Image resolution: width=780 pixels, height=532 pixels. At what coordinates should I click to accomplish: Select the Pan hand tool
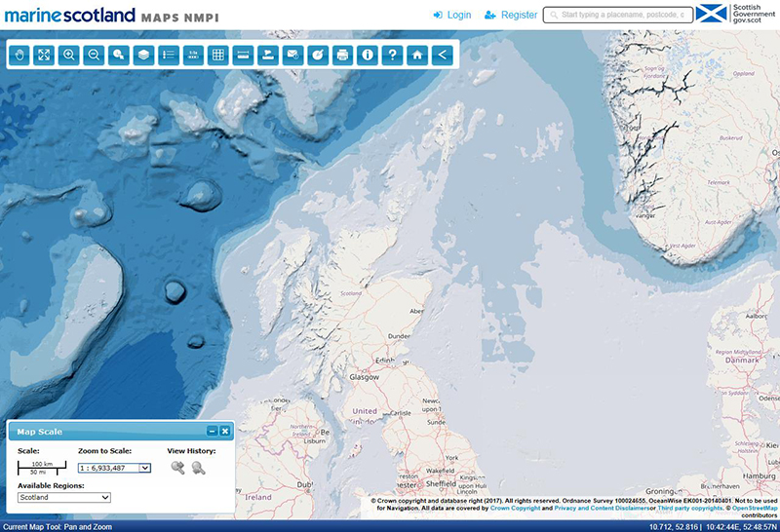pos(19,56)
